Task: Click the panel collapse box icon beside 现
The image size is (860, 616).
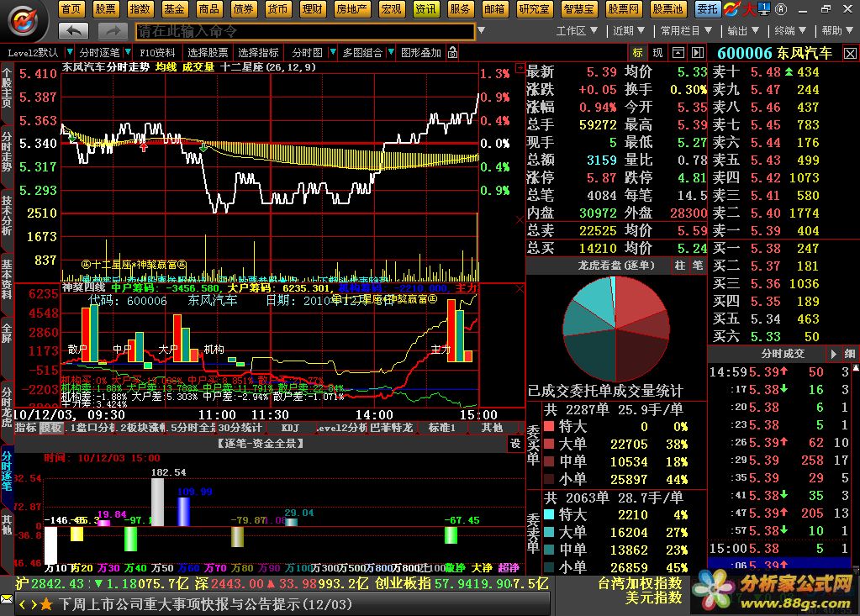Action: (678, 53)
